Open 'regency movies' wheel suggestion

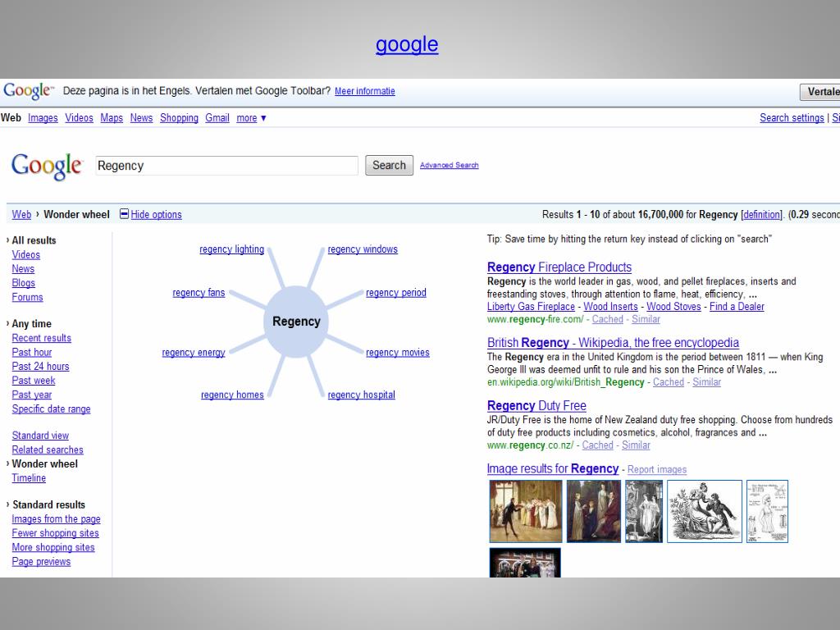point(398,353)
